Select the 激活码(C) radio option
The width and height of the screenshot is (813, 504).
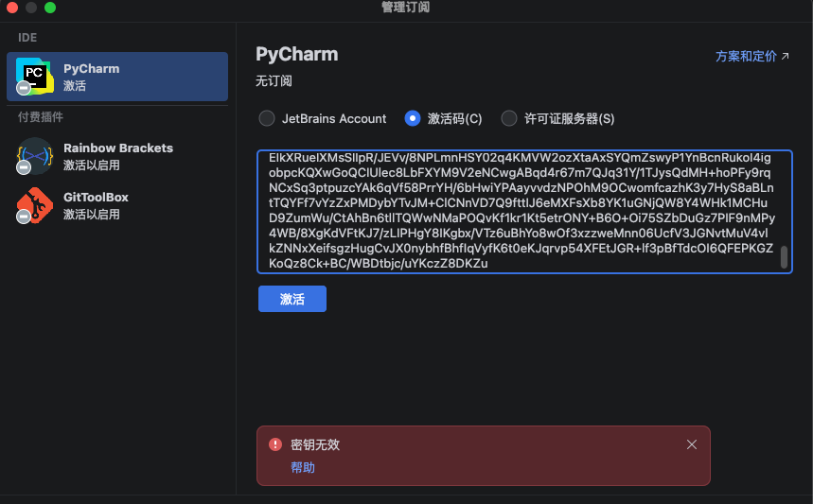pyautogui.click(x=413, y=118)
